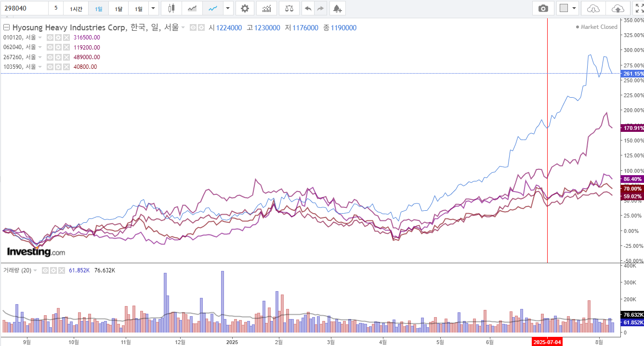Viewport: 644px width, 346px height.
Task: Expand the time interval dropdown arrow
Action: click(x=153, y=9)
